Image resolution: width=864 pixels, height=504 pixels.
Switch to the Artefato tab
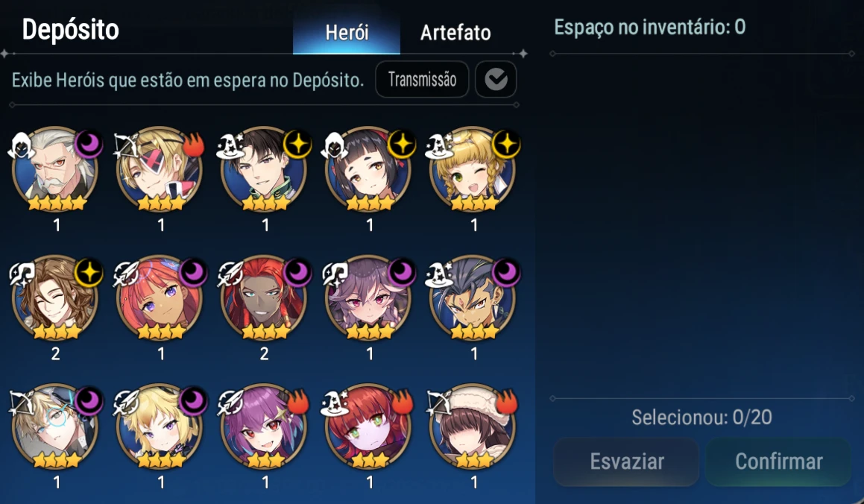coord(455,33)
